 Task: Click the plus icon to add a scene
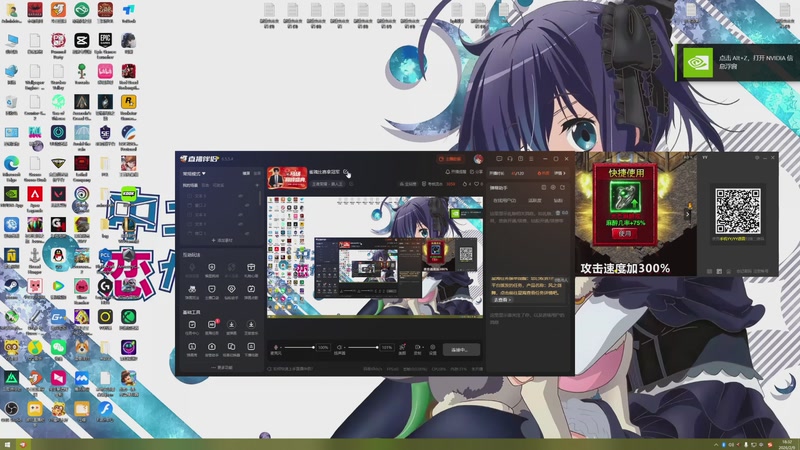pyautogui.click(x=257, y=185)
